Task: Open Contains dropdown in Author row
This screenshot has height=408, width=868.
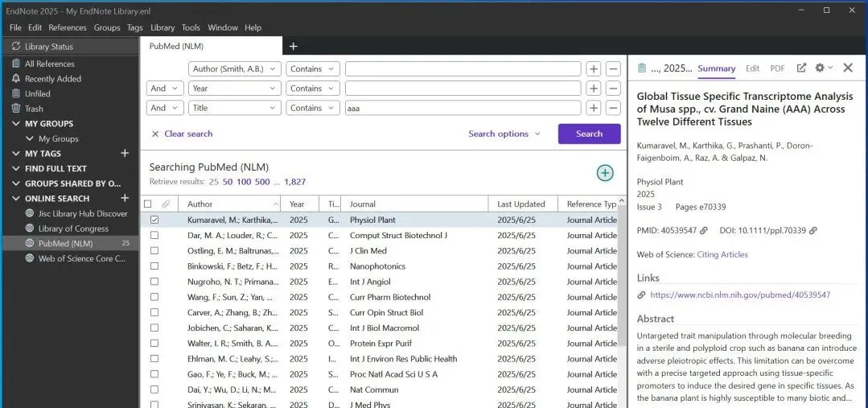Action: tap(313, 69)
